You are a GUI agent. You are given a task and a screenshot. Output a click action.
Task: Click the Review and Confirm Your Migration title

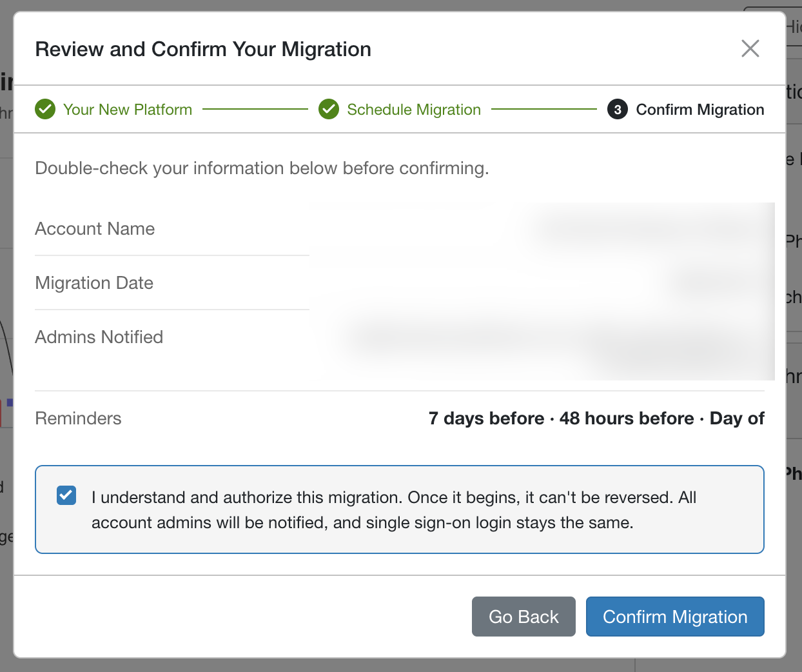tap(203, 49)
